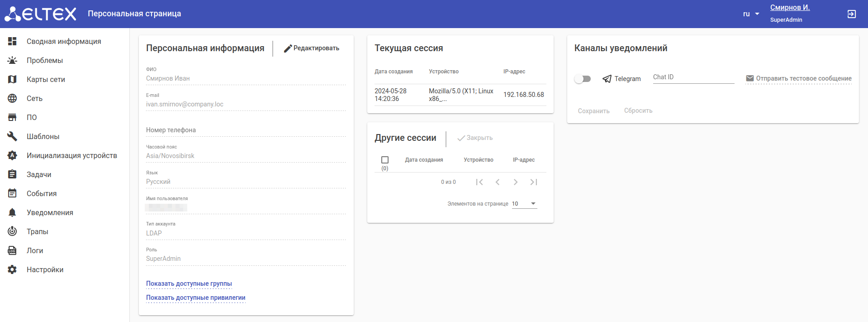This screenshot has height=322, width=868.
Task: Click the dashboard icon beside Сводная информация
Action: tap(12, 41)
